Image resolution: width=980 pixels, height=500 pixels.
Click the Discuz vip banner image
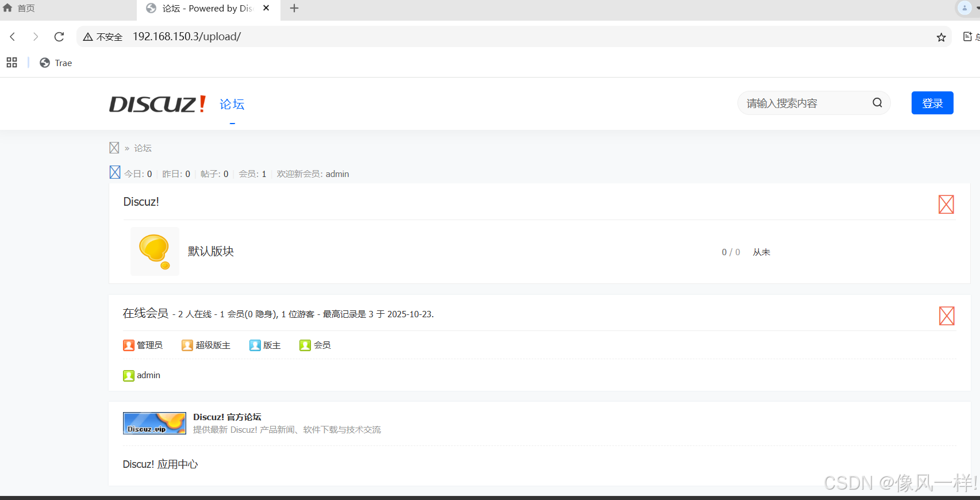point(155,424)
